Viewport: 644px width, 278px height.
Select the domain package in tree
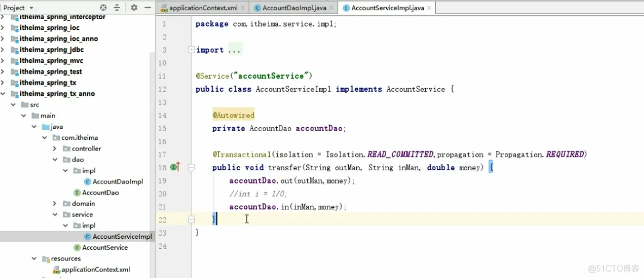(83, 203)
